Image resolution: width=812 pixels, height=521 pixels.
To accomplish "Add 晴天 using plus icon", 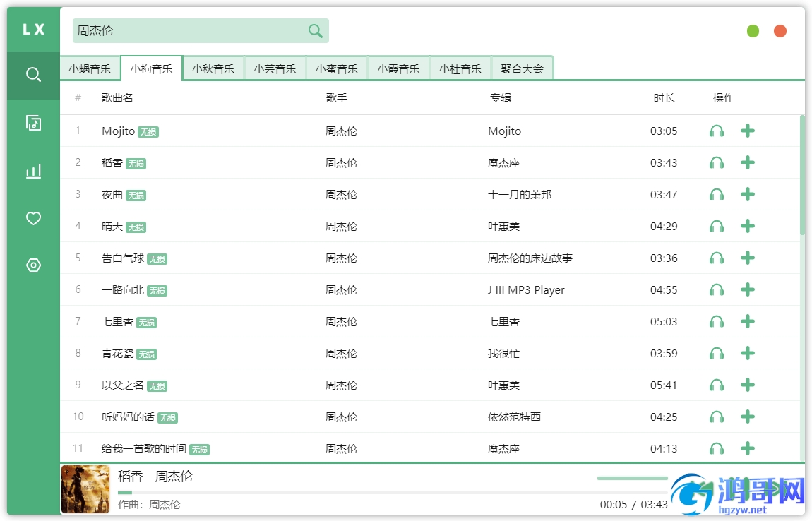I will pyautogui.click(x=747, y=227).
